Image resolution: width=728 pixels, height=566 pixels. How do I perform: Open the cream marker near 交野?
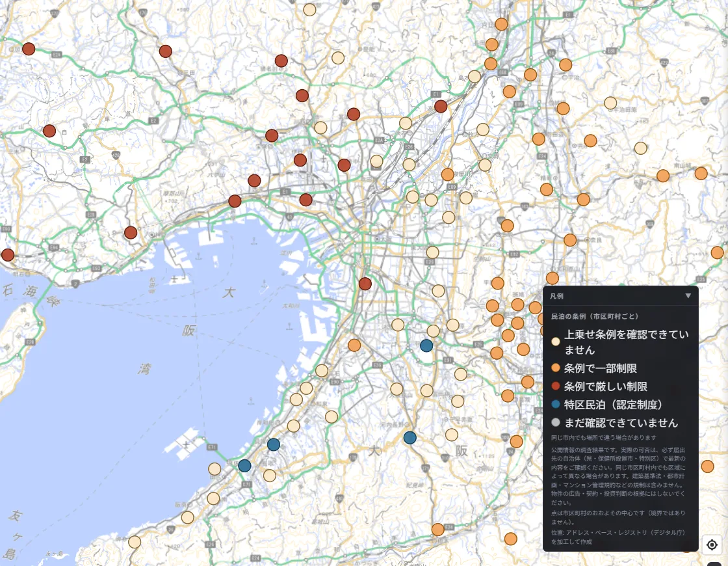pyautogui.click(x=485, y=165)
